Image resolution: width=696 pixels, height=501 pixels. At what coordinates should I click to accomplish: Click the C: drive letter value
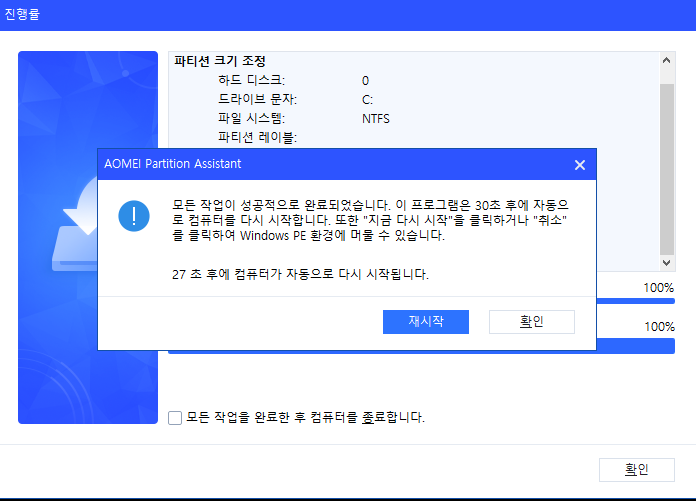[367, 100]
